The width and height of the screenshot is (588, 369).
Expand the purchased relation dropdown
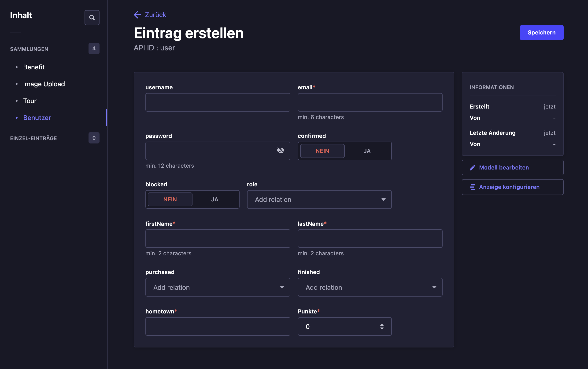tap(218, 287)
